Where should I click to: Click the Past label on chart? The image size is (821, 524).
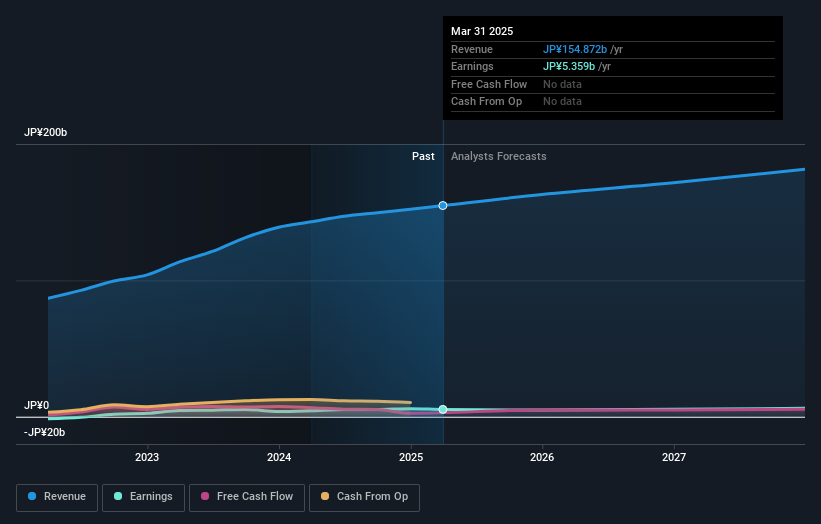[x=423, y=157]
